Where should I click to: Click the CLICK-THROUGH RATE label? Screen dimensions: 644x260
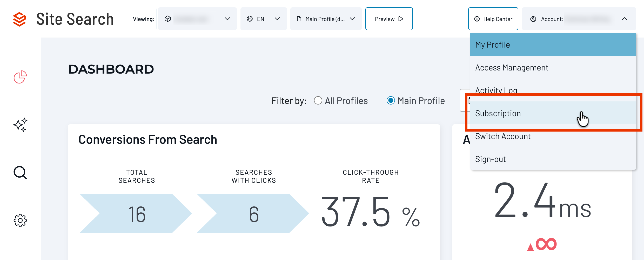371,176
